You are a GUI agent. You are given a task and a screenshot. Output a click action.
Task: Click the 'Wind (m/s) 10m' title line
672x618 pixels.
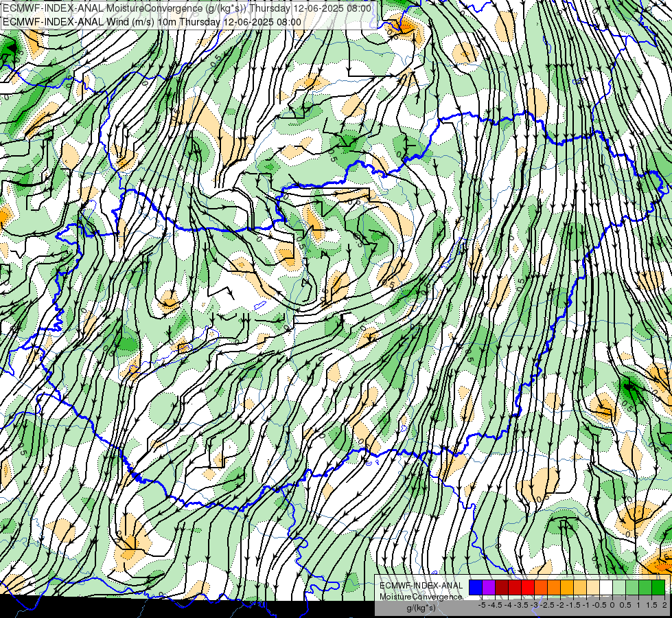pos(152,22)
